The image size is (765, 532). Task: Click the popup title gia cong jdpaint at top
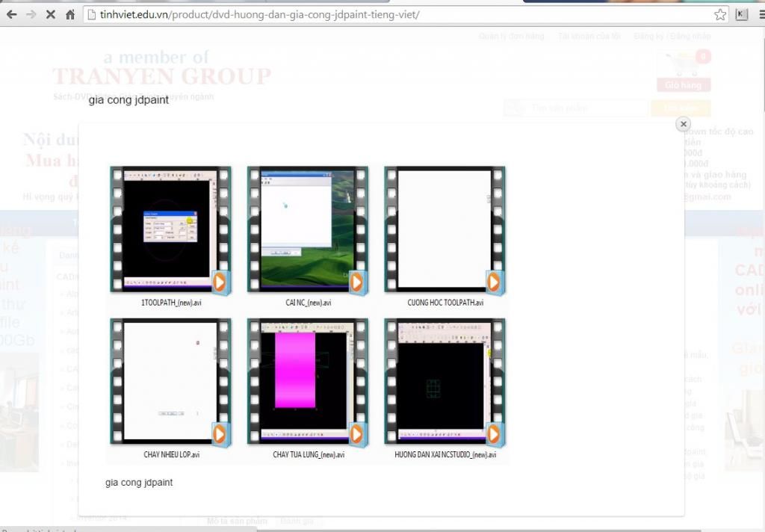pos(128,100)
